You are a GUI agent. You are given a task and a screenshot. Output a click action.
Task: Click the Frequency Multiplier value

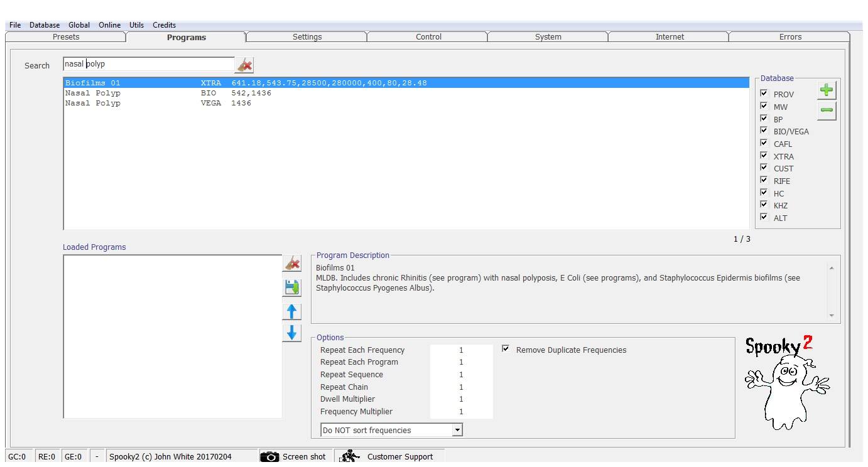click(x=461, y=412)
